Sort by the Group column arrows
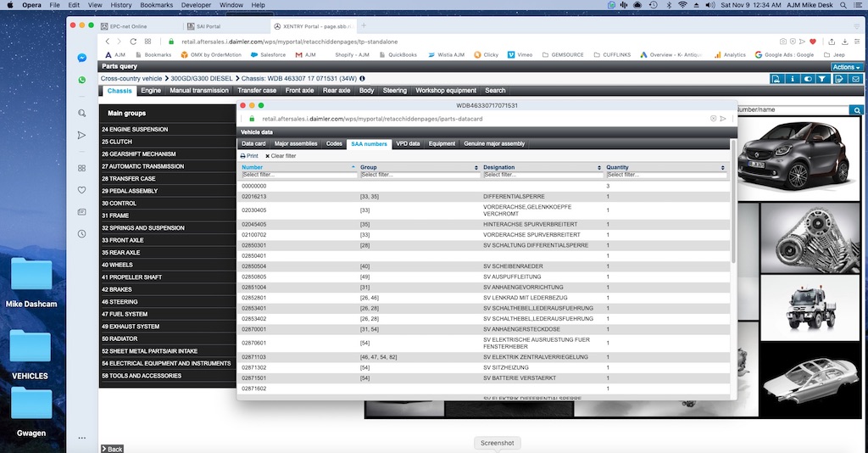The image size is (868, 453). click(476, 168)
